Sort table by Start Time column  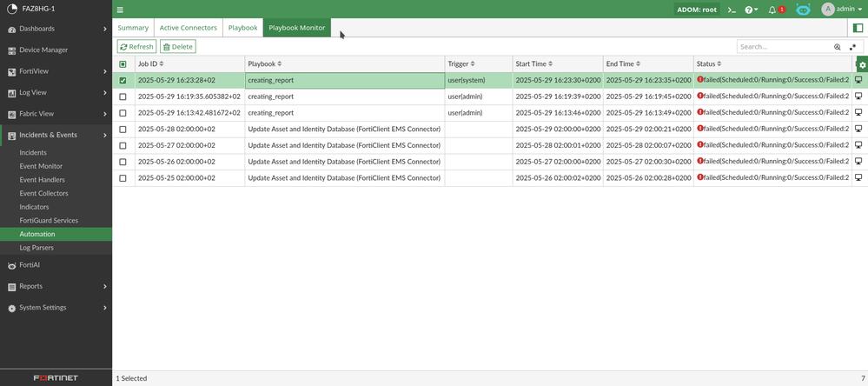(x=535, y=64)
